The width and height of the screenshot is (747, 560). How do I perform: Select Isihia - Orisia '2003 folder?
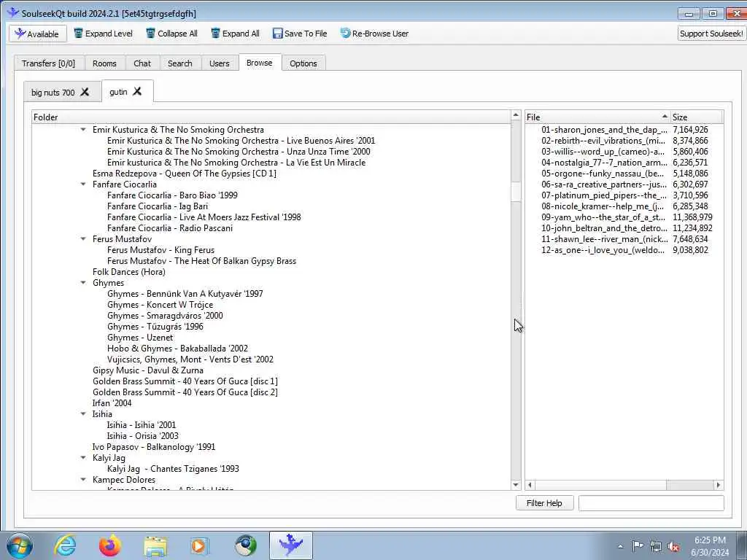143,436
